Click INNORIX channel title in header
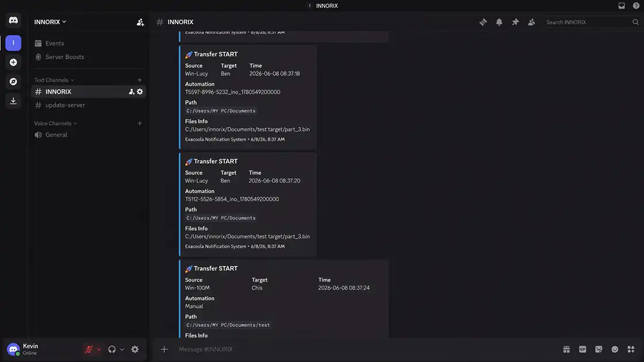Viewport: 644px width, 362px height. pyautogui.click(x=181, y=22)
